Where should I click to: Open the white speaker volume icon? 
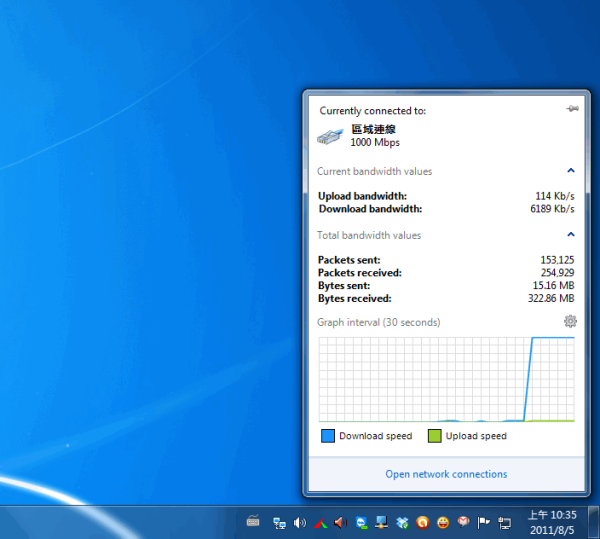299,522
